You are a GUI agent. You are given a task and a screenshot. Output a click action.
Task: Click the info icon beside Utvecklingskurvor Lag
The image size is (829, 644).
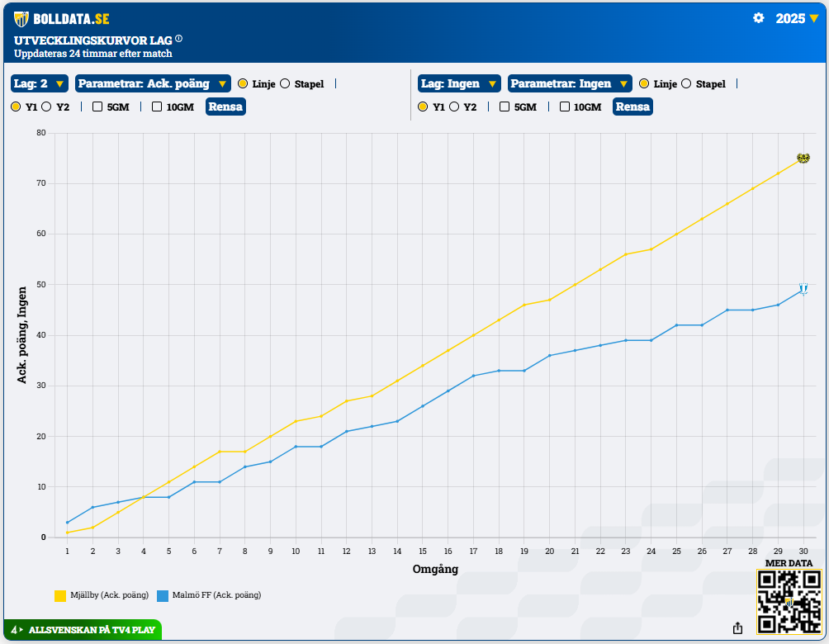(x=178, y=39)
